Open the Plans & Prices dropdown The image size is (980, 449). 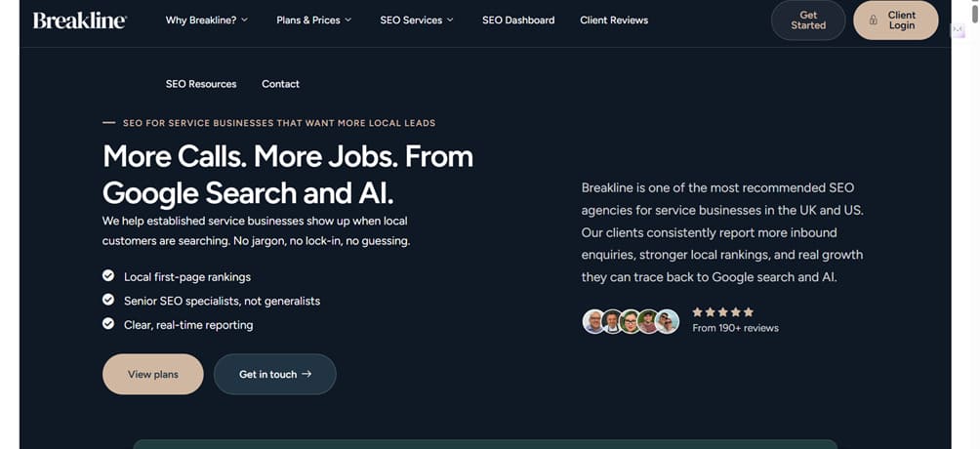coord(313,20)
